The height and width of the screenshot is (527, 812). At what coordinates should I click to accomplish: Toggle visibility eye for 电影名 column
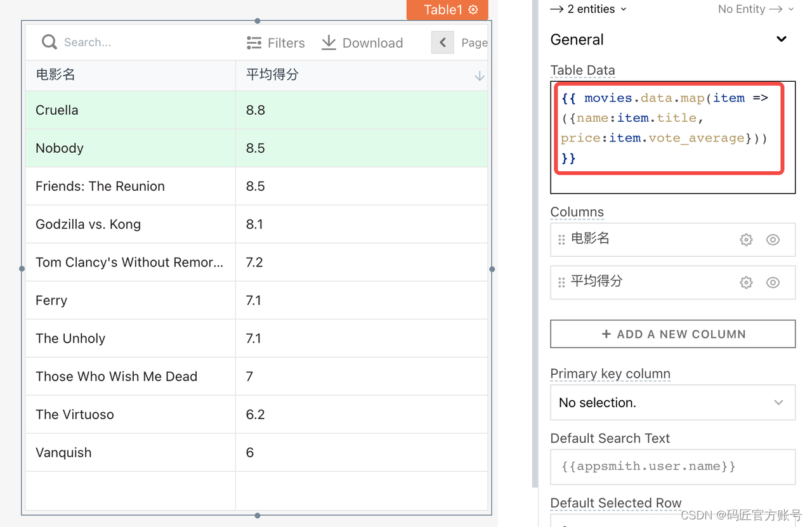pyautogui.click(x=773, y=240)
